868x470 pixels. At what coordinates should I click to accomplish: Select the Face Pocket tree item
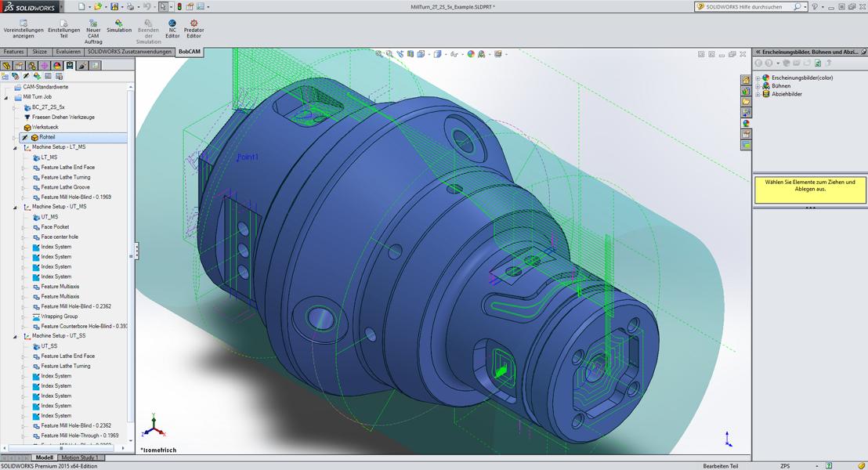[x=55, y=227]
